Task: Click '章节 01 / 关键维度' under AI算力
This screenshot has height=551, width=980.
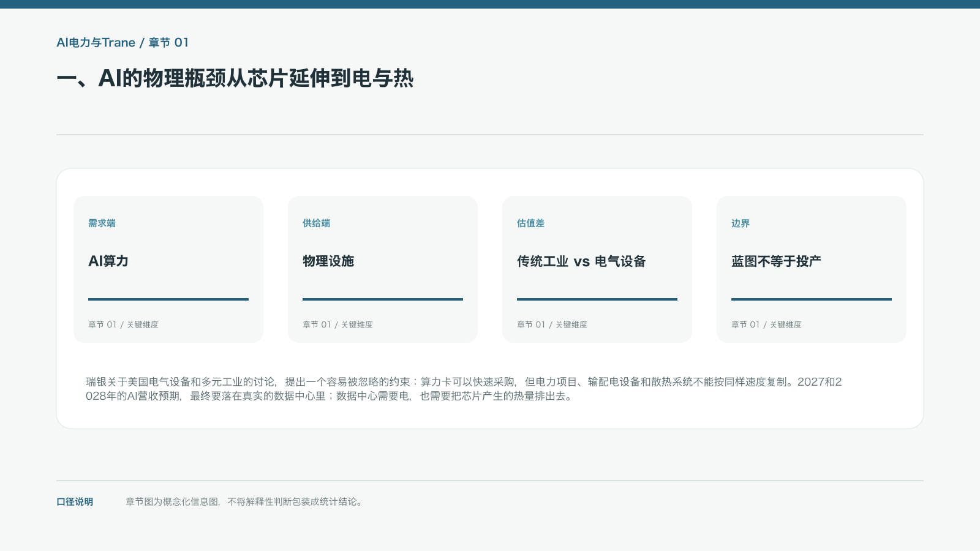Action: pos(123,324)
